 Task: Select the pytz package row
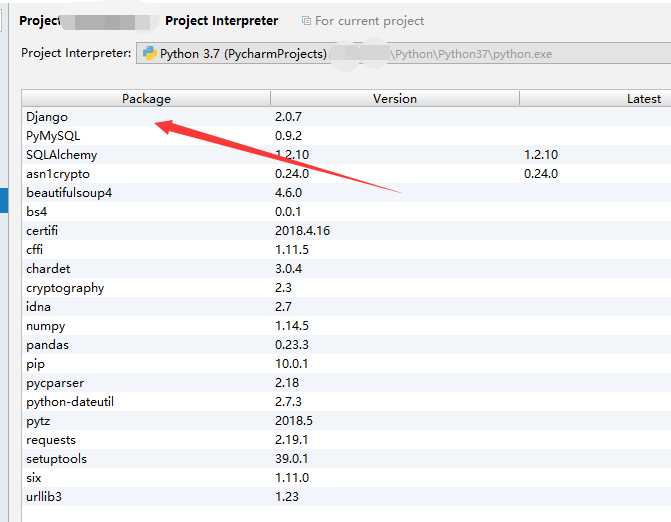(x=346, y=421)
